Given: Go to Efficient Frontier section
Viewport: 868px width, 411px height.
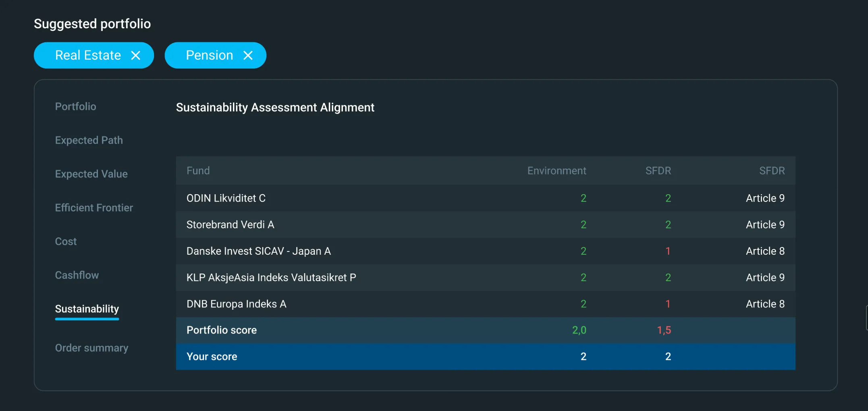Looking at the screenshot, I should 94,208.
